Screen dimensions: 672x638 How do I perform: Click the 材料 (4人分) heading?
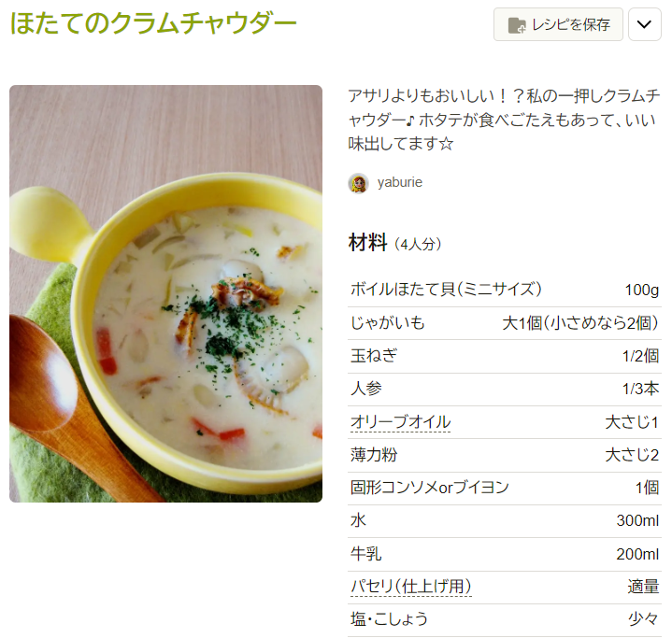pos(394,243)
